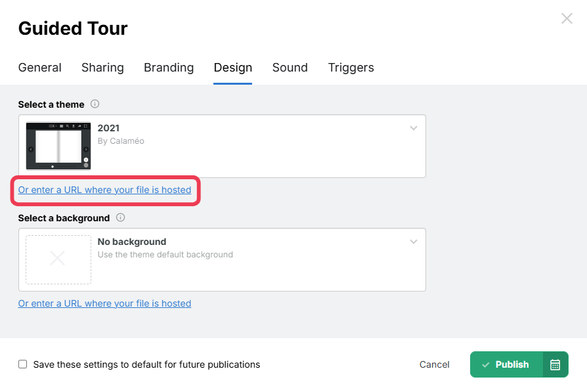The height and width of the screenshot is (392, 587).
Task: Click the No background title text
Action: click(132, 242)
